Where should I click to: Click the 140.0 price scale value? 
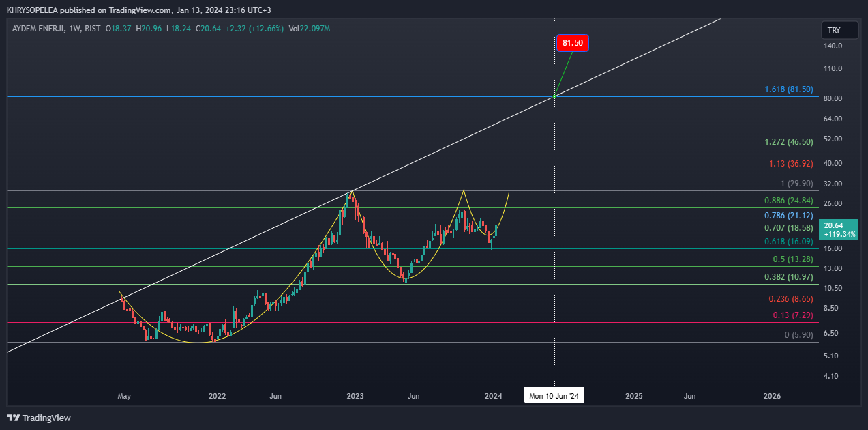point(833,46)
